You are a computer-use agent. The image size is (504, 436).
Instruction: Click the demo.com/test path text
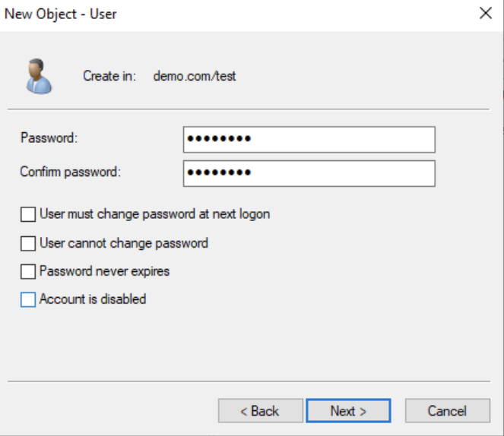(x=195, y=76)
